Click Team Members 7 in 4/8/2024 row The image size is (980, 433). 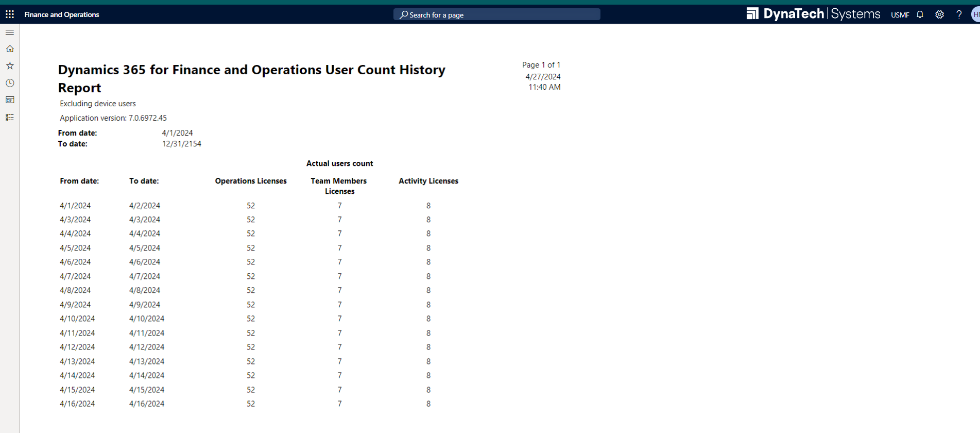[340, 290]
